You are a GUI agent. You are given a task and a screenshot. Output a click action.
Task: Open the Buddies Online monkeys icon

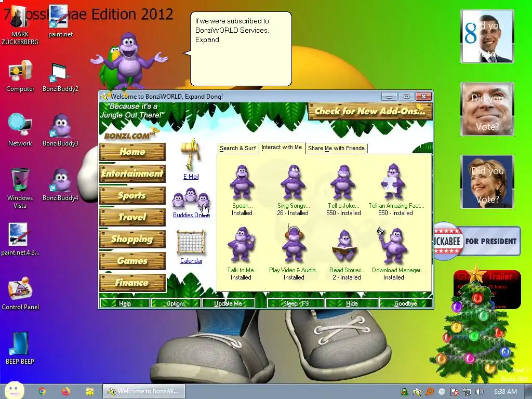click(x=191, y=198)
